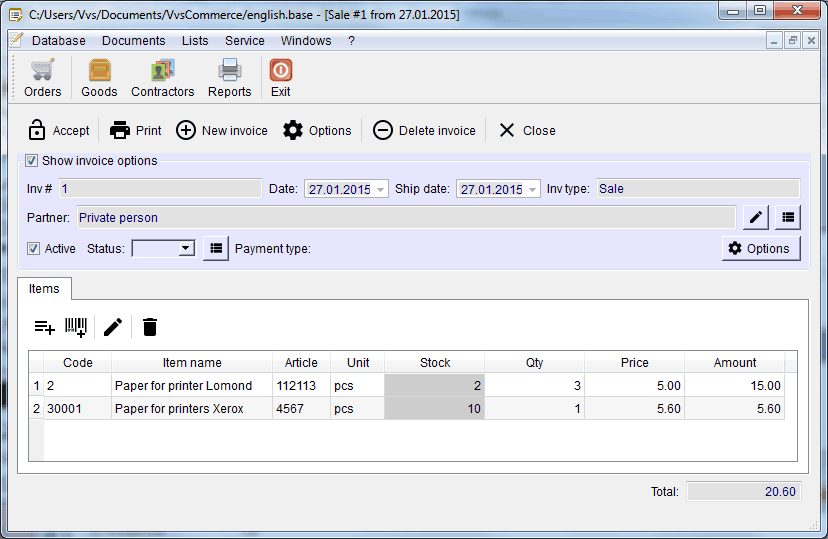Open the Goods box icon

click(99, 70)
